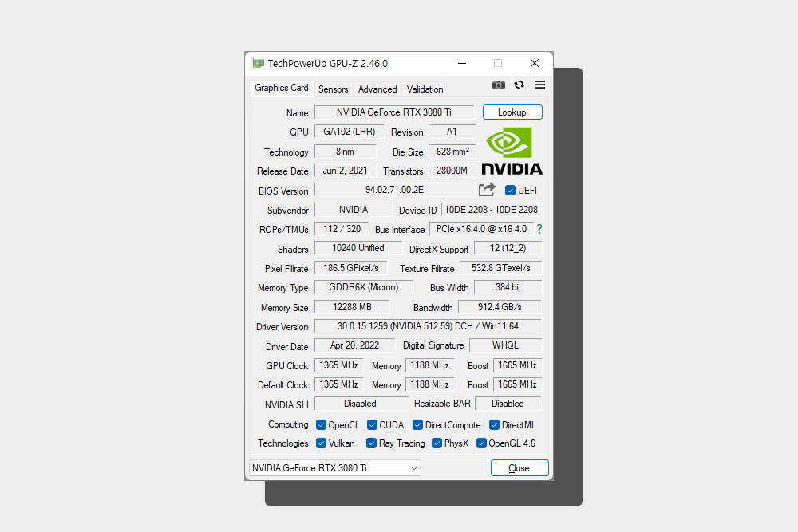This screenshot has width=798, height=532.
Task: Toggle the Vulkan checkbox
Action: tap(321, 443)
